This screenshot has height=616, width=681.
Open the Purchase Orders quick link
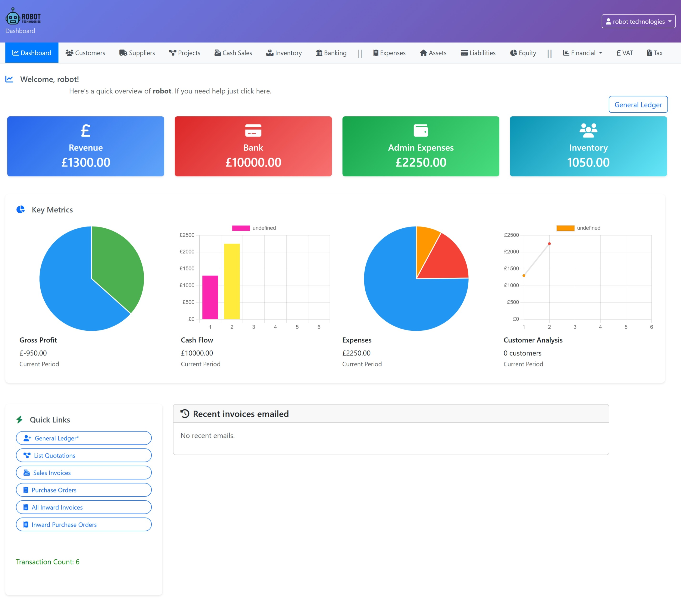pyautogui.click(x=84, y=490)
